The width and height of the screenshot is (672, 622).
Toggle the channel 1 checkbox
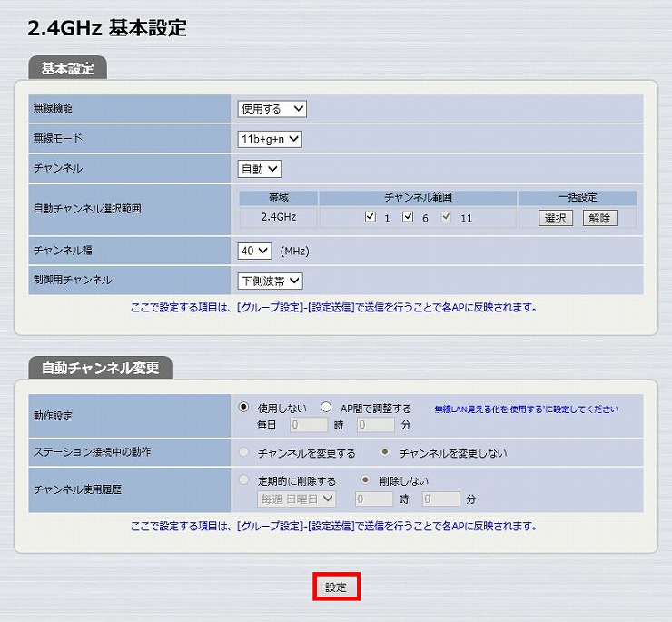(371, 217)
